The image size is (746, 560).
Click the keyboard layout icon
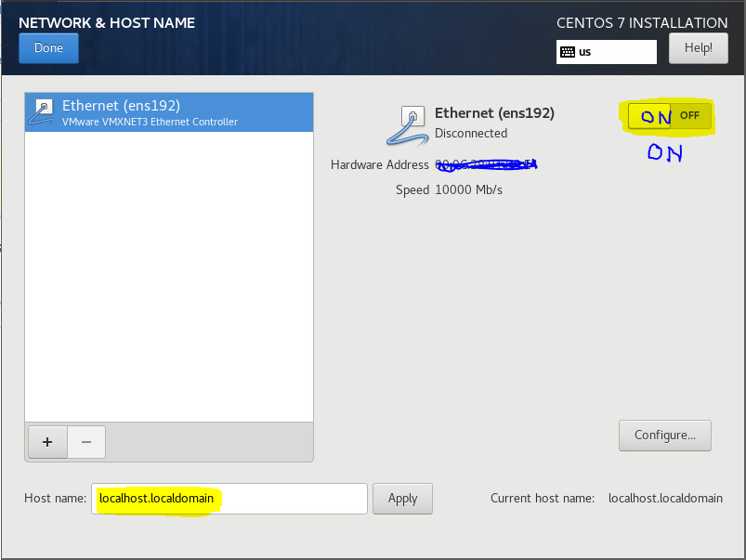[x=567, y=52]
